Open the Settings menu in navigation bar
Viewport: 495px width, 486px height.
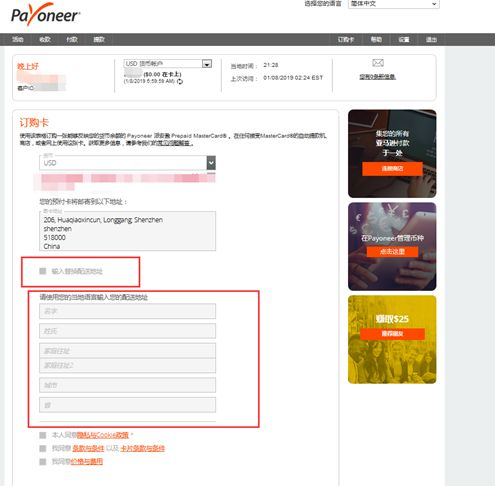click(x=404, y=40)
